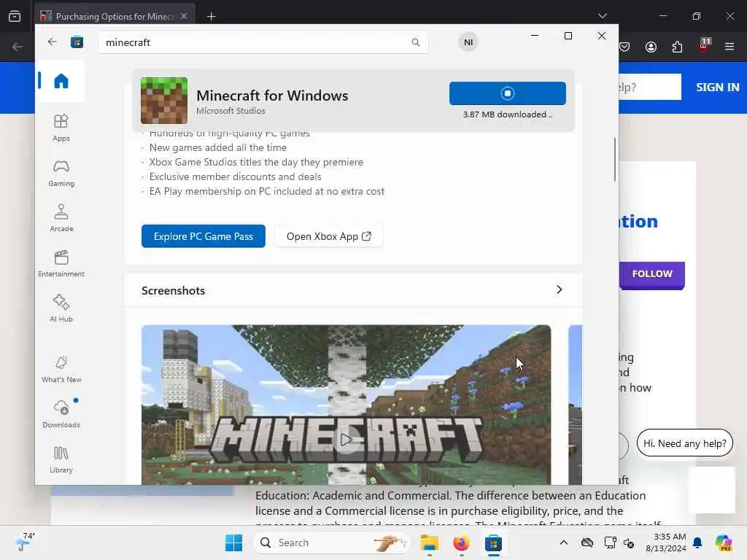This screenshot has height=560, width=747.
Task: Click SIGN IN on the web page
Action: (x=718, y=87)
